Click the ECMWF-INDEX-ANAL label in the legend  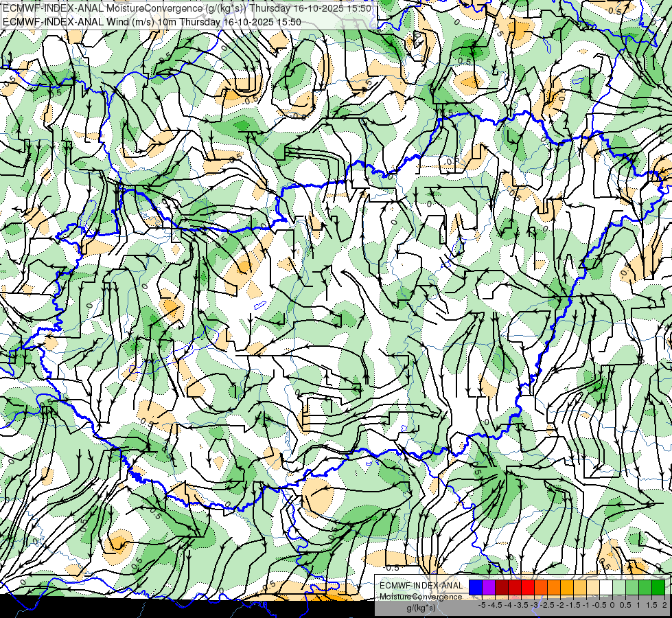click(421, 586)
